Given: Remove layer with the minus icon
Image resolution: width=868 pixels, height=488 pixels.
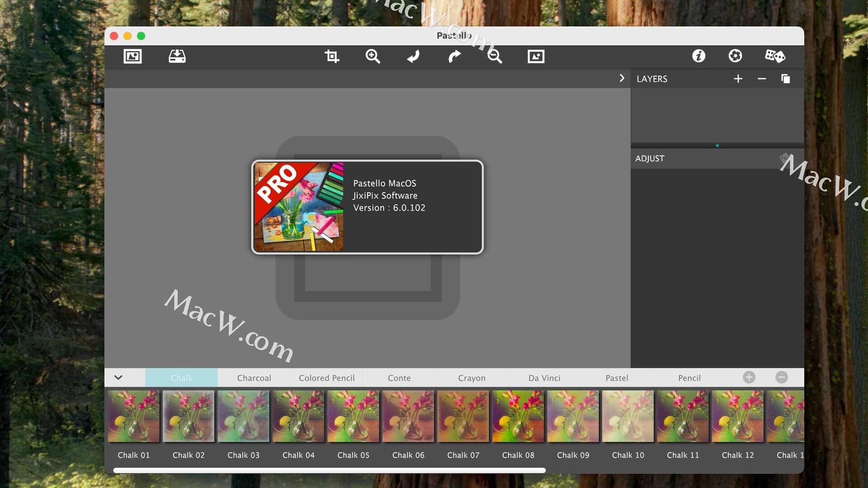Looking at the screenshot, I should click(x=762, y=79).
